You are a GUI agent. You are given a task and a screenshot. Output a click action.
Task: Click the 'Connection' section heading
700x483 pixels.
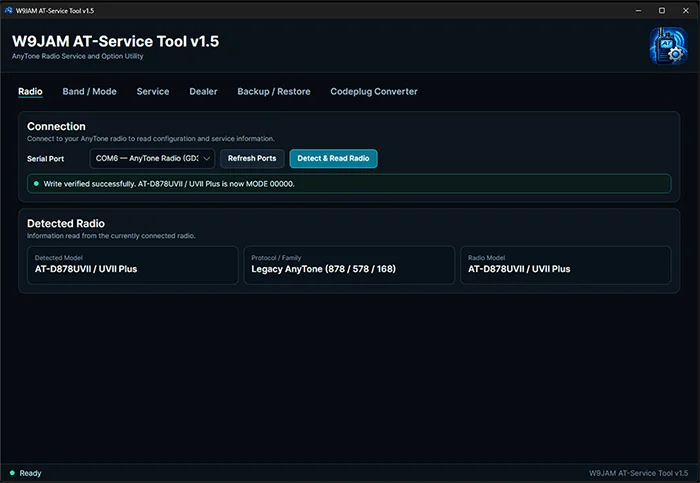[56, 126]
